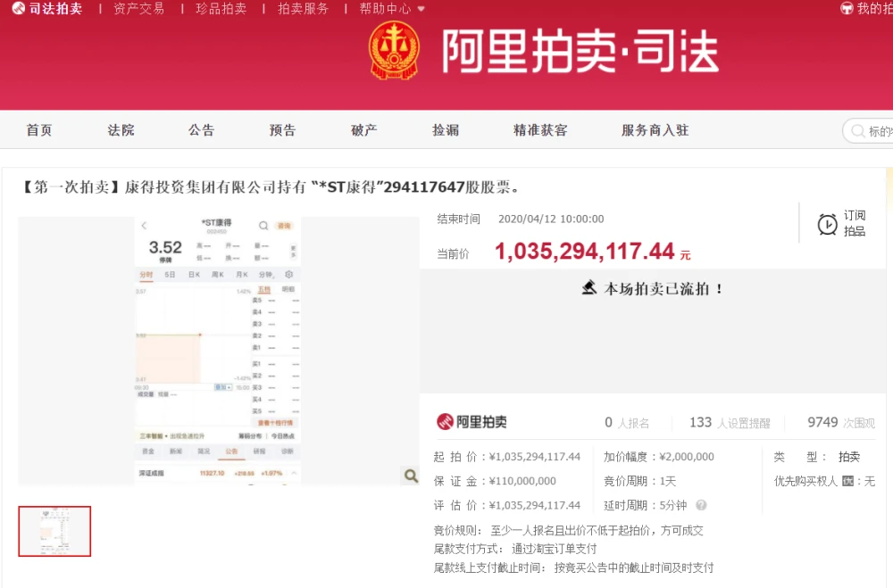The height and width of the screenshot is (588, 893).
Task: Click the end time 2020/04/12 10:00:00
Action: click(551, 219)
